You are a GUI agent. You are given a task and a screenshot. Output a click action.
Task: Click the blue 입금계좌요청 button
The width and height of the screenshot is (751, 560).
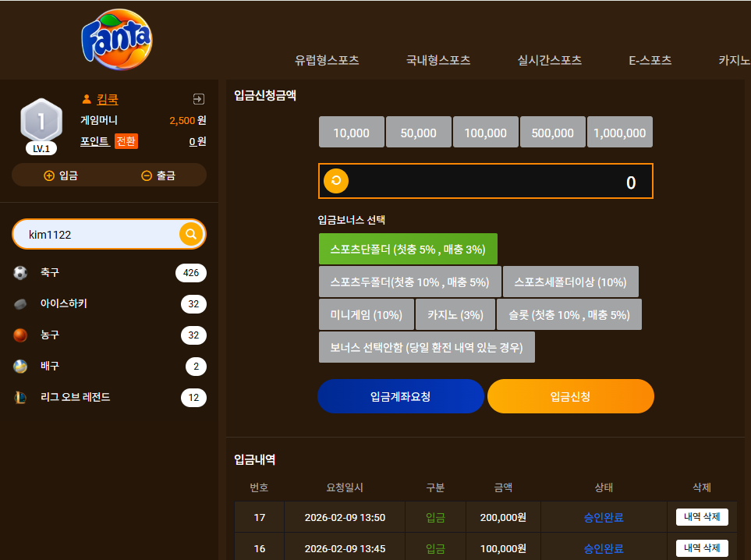[x=400, y=396]
